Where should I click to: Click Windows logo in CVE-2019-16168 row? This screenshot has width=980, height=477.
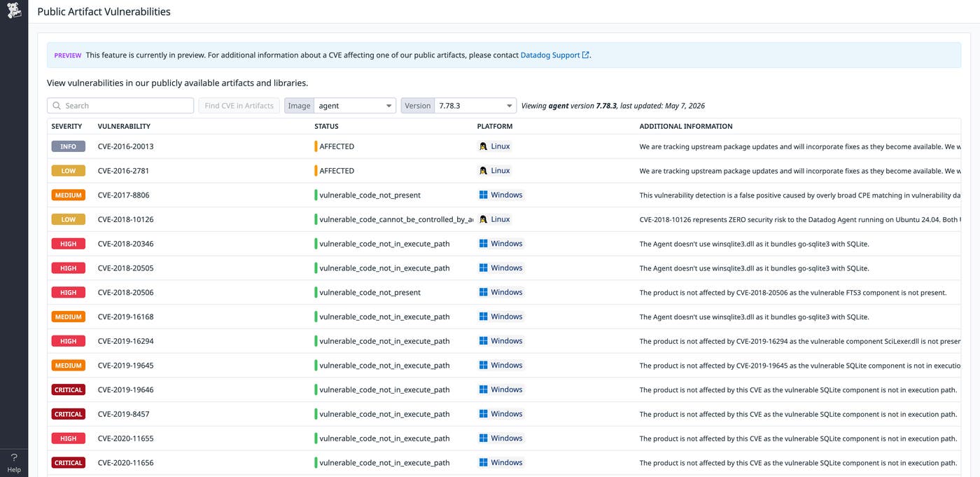tap(483, 317)
